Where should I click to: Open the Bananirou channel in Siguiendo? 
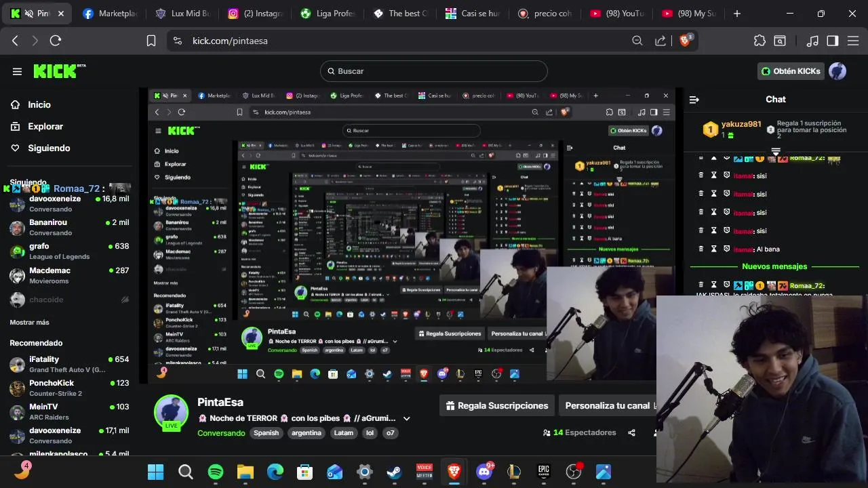click(69, 227)
